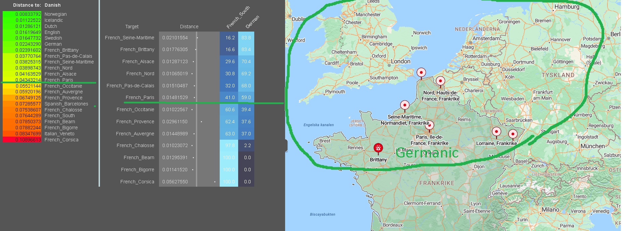This screenshot has height=231, width=644.
Task: Select French_Bigorre in the distance list
Action: tap(61, 128)
